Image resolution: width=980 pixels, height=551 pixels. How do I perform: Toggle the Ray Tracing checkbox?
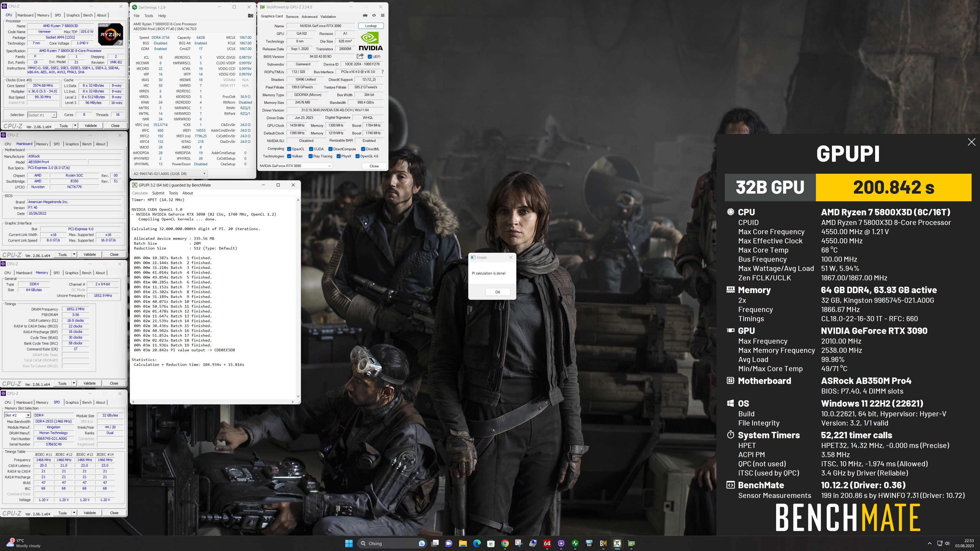(x=310, y=156)
